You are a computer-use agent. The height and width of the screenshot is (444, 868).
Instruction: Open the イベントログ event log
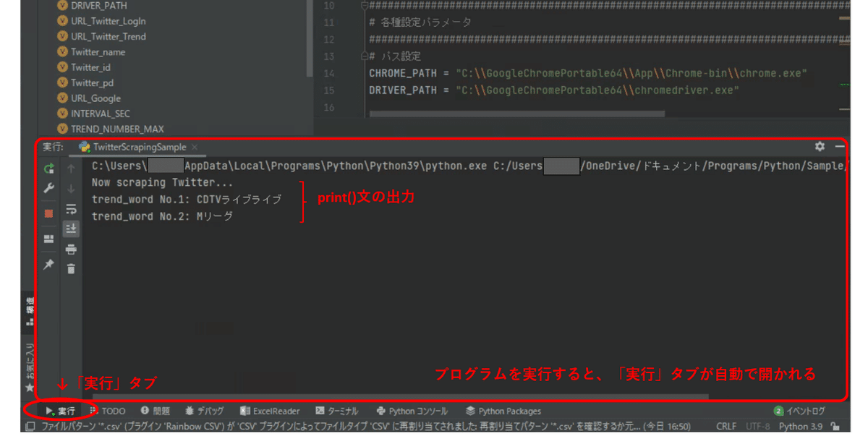click(x=799, y=411)
